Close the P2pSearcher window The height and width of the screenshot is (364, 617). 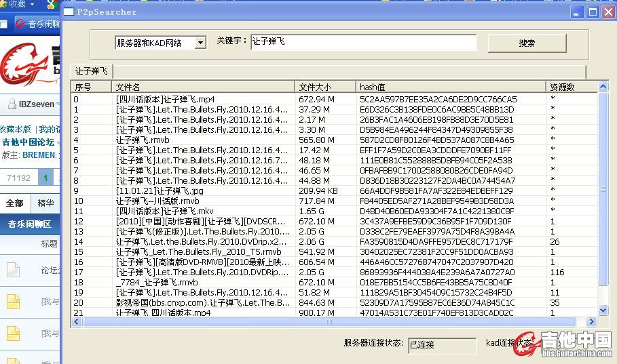coord(608,12)
